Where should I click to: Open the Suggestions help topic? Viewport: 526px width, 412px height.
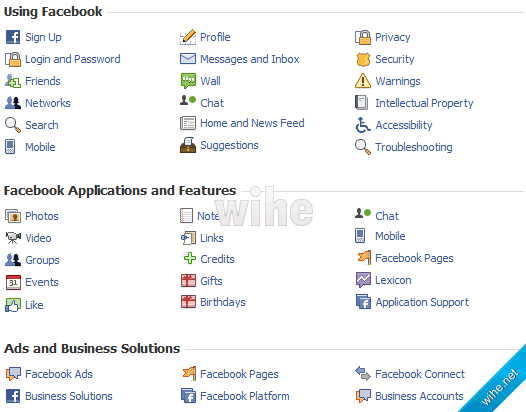point(229,145)
